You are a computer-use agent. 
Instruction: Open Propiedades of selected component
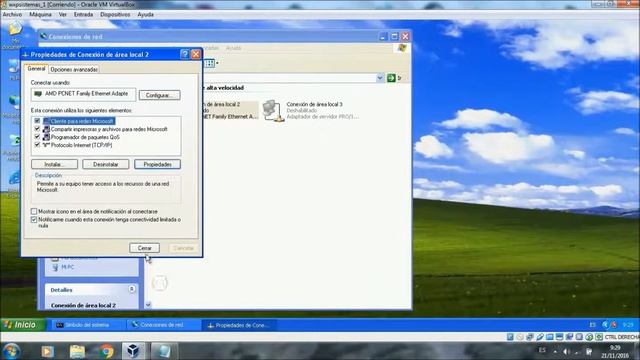tap(157, 164)
